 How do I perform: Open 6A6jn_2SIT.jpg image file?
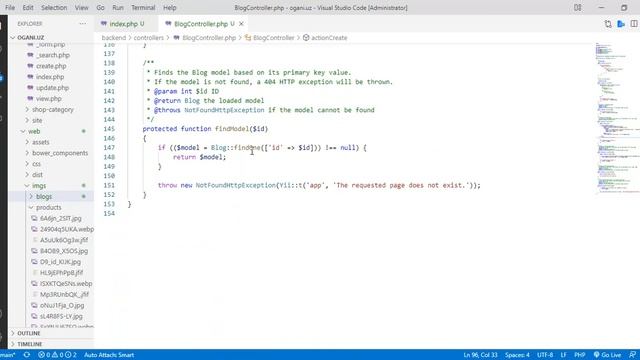pos(60,218)
